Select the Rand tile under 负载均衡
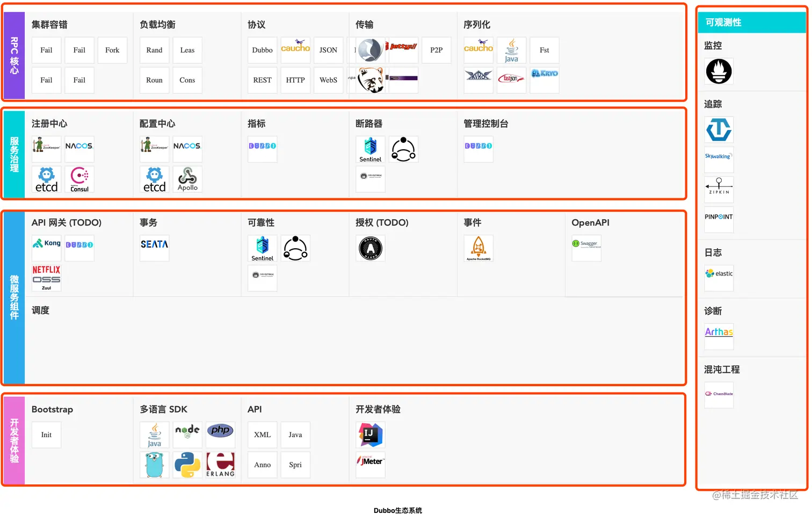The width and height of the screenshot is (812, 514). [155, 50]
